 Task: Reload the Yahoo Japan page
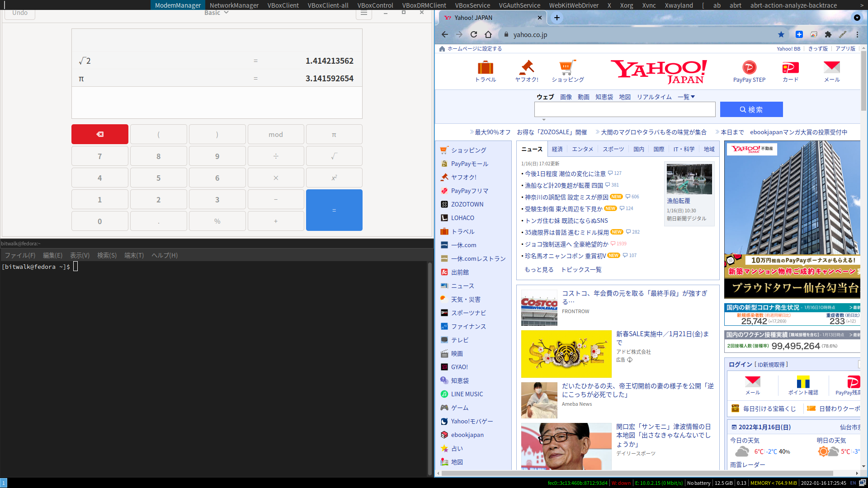click(473, 34)
